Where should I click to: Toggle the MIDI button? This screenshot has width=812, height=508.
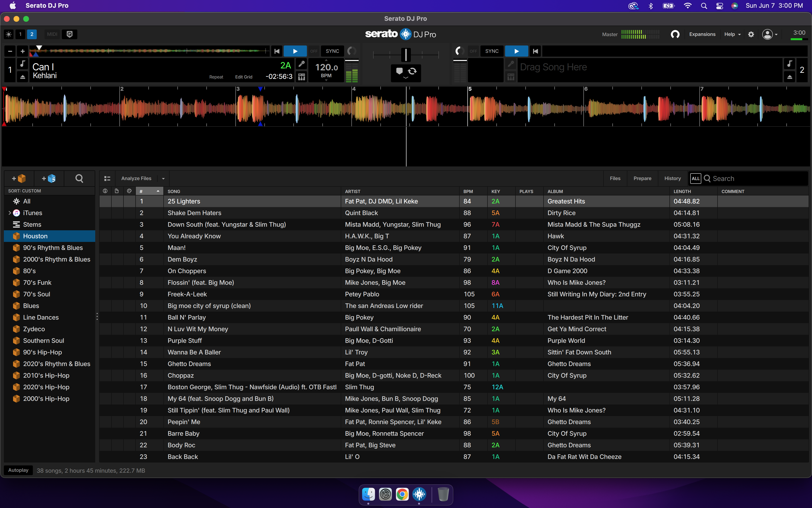click(52, 34)
